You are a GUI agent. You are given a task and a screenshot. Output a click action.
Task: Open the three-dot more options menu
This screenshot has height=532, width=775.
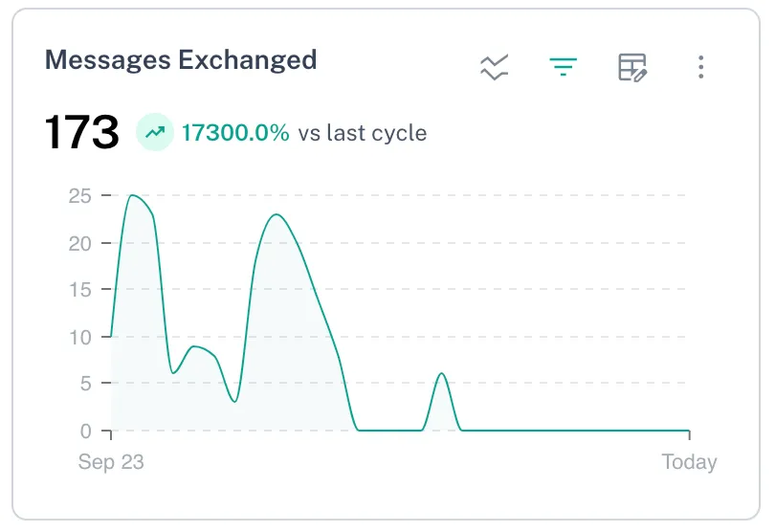701,67
